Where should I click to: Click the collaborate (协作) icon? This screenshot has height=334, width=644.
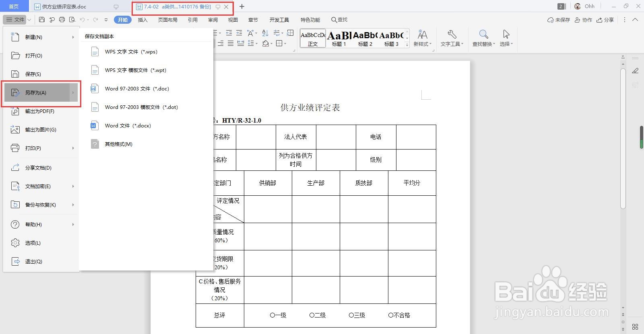[577, 20]
